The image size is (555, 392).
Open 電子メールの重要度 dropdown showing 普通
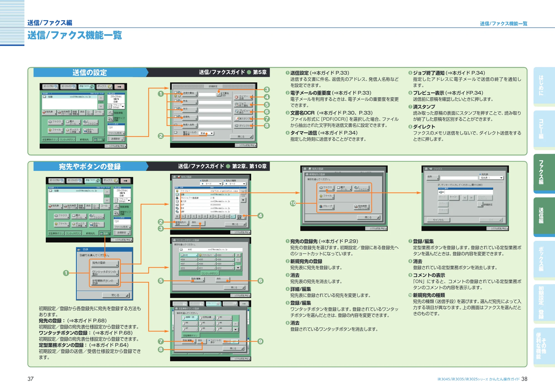click(x=206, y=133)
